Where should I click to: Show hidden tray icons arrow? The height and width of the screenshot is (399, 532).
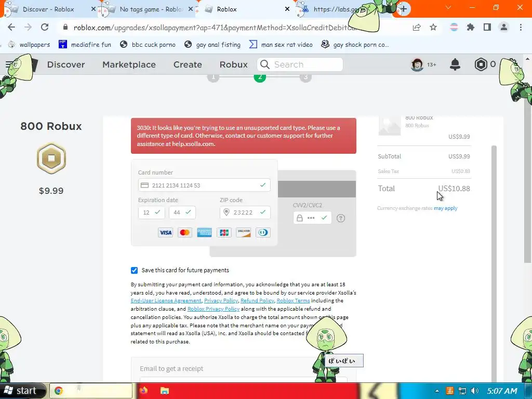437,391
